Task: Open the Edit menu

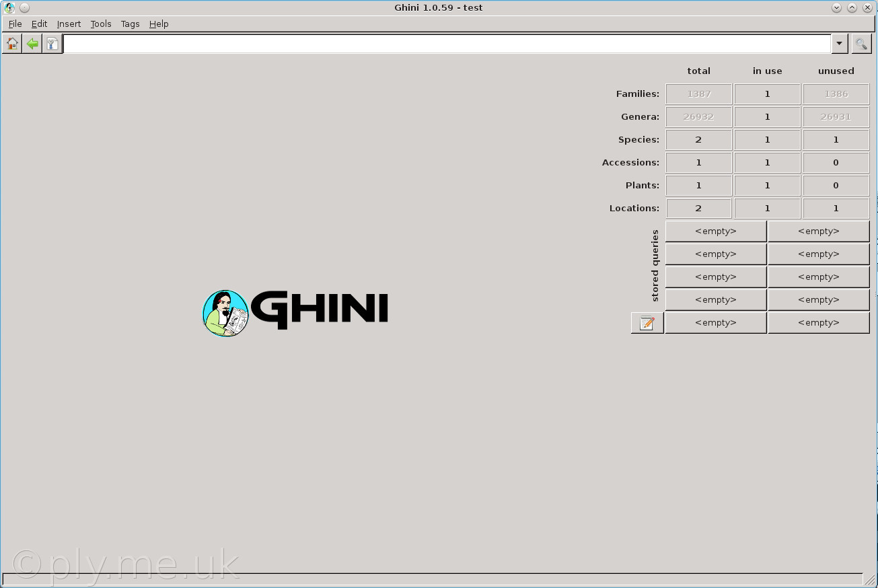Action: click(39, 24)
